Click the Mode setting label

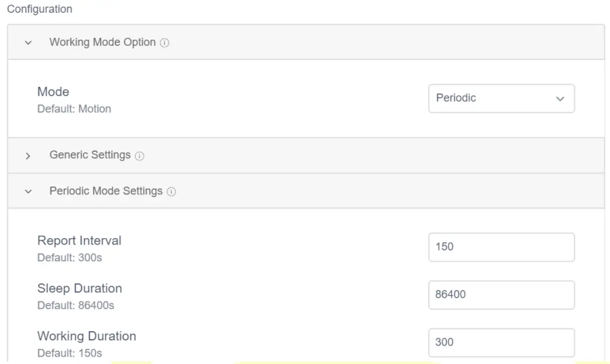53,92
